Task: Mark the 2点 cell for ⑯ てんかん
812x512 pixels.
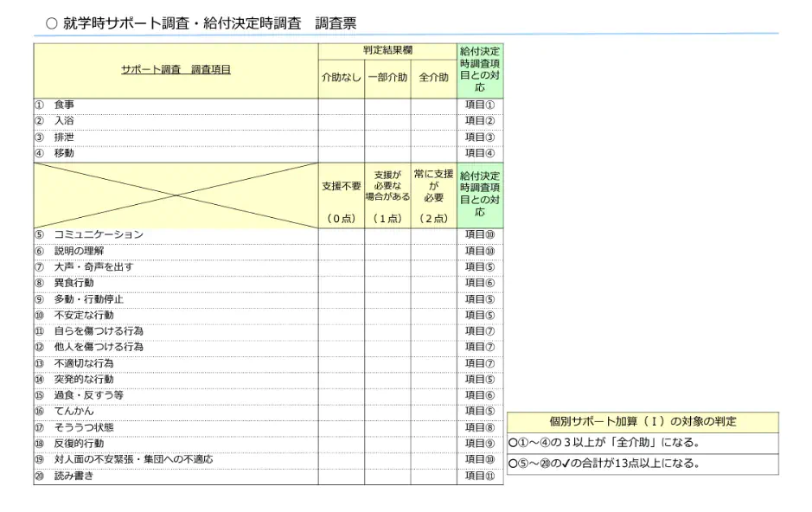Action: [x=433, y=412]
